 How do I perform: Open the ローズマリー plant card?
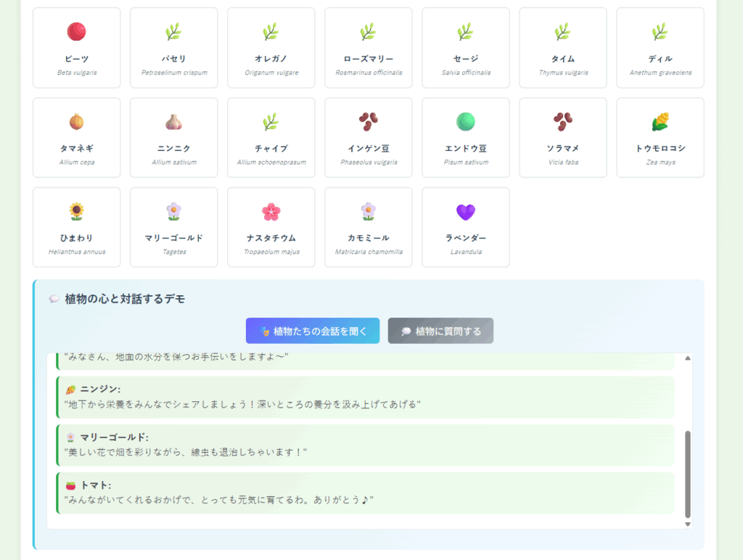(x=368, y=48)
